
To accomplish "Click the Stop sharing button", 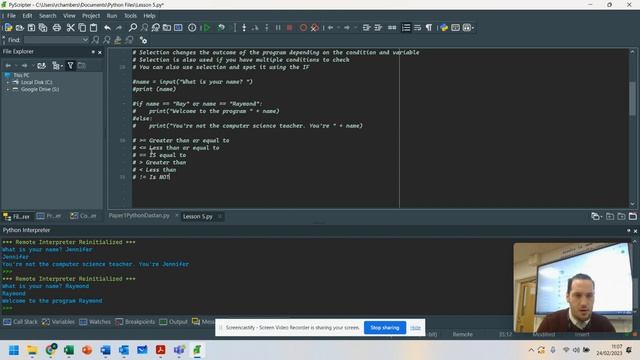I will (384, 327).
